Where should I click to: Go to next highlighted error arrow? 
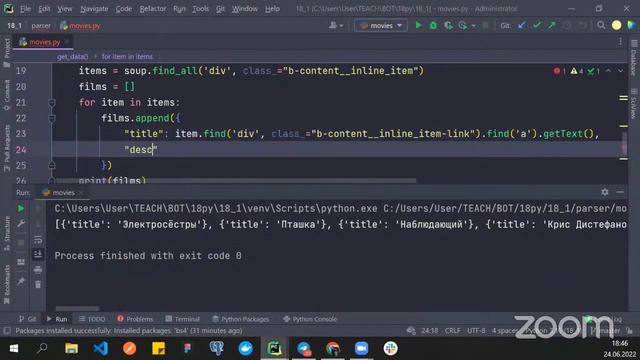coord(620,71)
